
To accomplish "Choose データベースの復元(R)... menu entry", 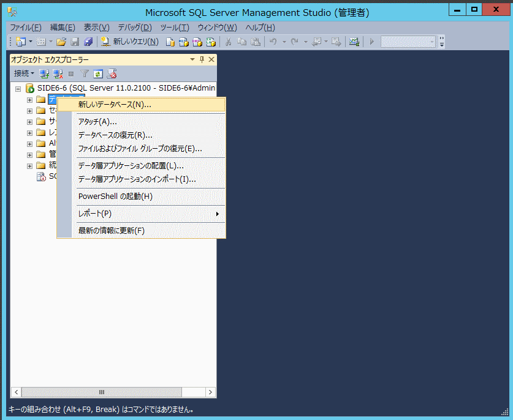I will tap(142, 135).
